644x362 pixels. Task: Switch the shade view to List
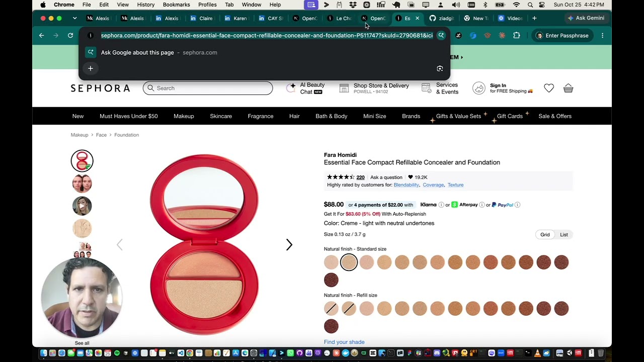click(564, 235)
